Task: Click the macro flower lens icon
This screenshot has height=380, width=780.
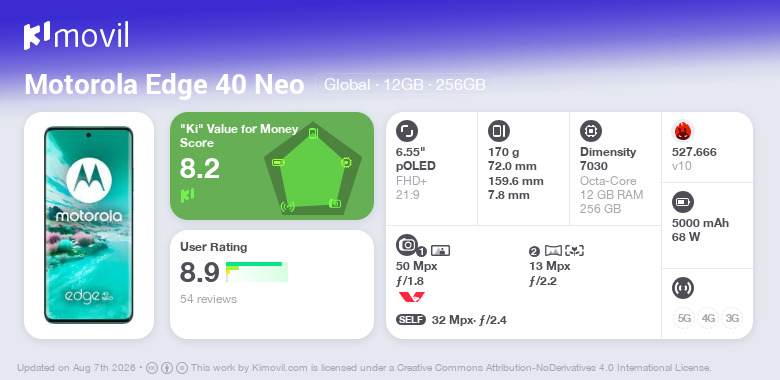Action: [x=575, y=251]
